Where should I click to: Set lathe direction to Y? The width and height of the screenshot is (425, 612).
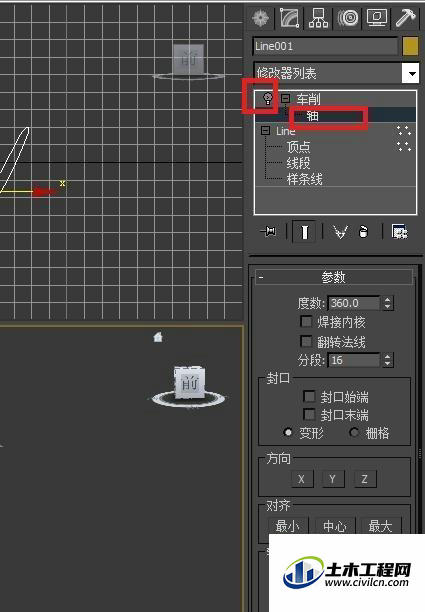point(333,479)
